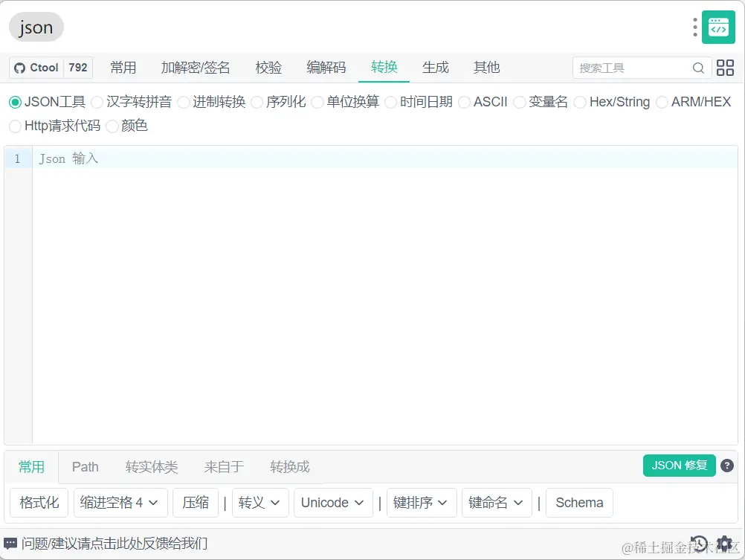Switch to the Path tab below the editor
Viewport: 745px width, 560px height.
point(85,466)
